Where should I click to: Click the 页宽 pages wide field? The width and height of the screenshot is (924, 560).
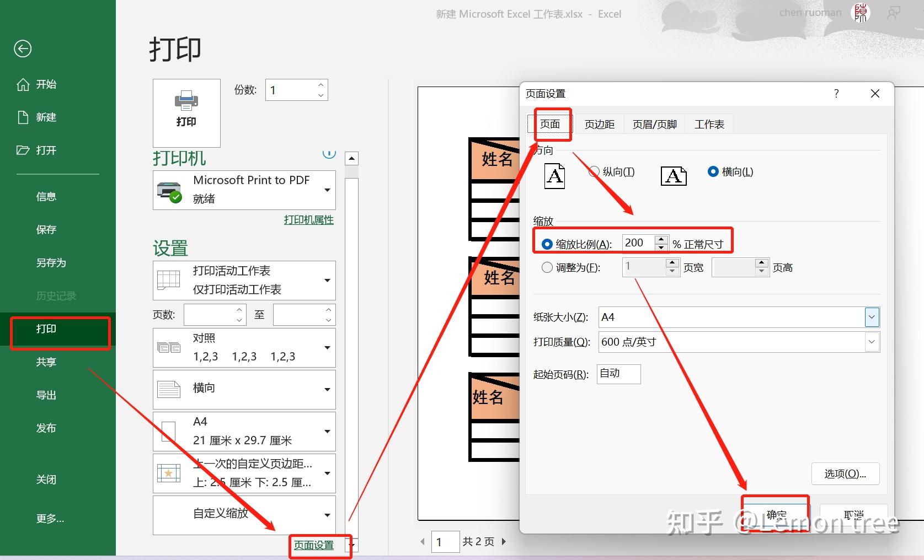tap(644, 267)
